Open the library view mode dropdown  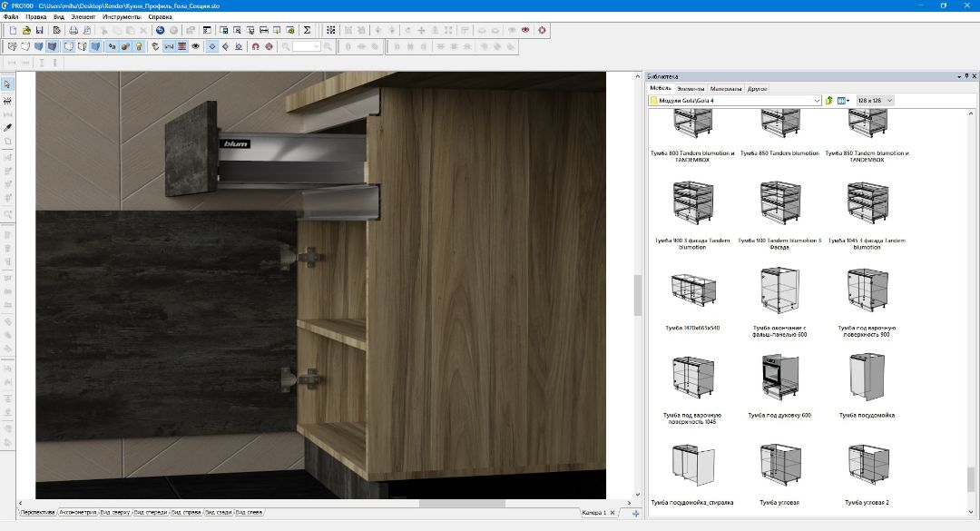[x=844, y=101]
